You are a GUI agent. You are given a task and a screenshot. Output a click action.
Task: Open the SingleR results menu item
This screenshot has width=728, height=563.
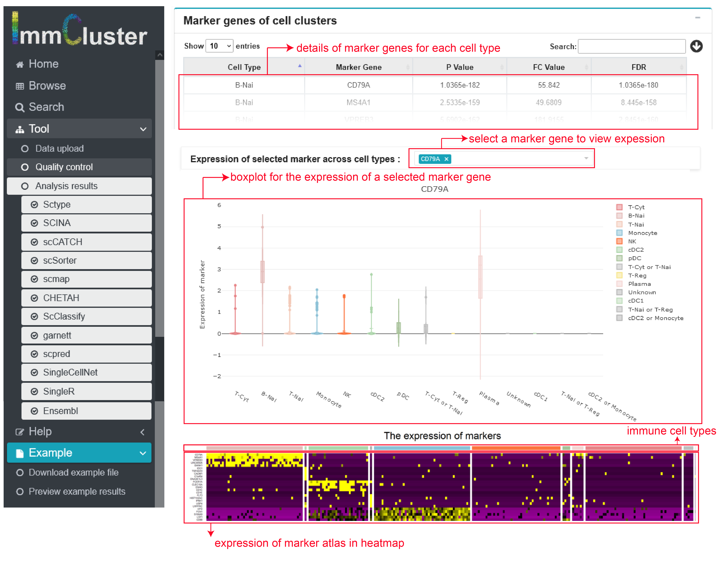coord(59,391)
